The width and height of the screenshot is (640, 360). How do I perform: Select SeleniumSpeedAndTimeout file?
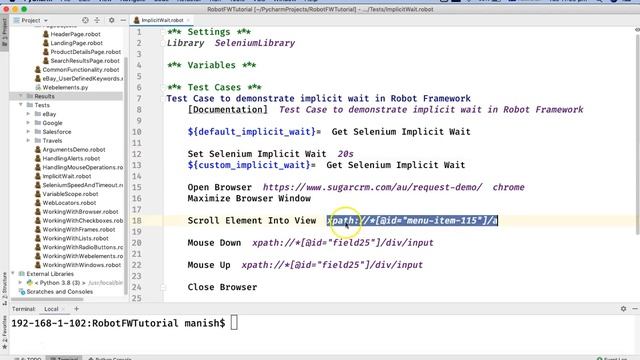(82, 185)
